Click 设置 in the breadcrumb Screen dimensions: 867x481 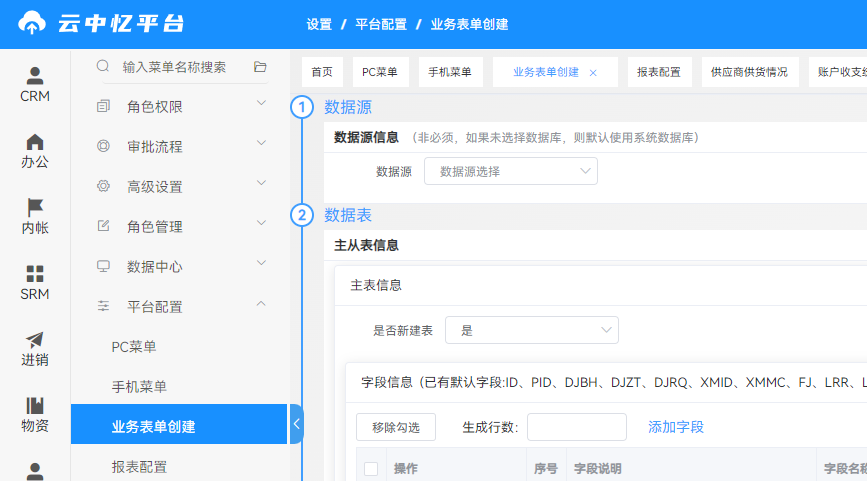[x=319, y=24]
